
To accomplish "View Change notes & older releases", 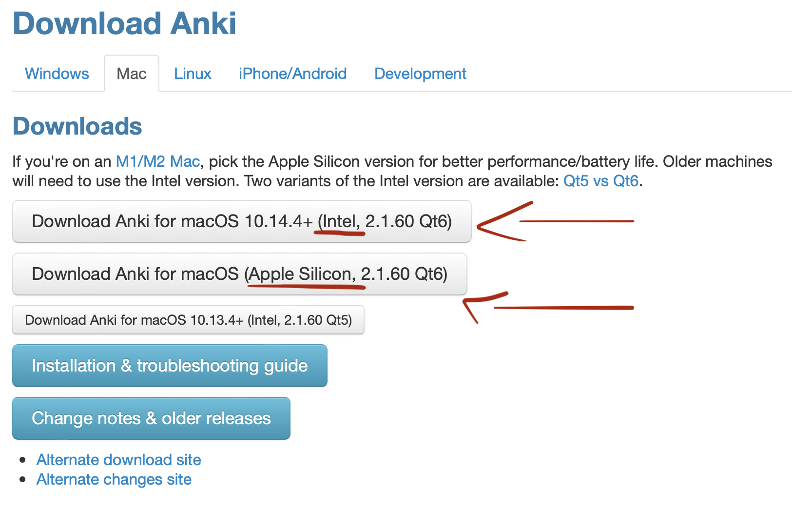I will click(151, 418).
